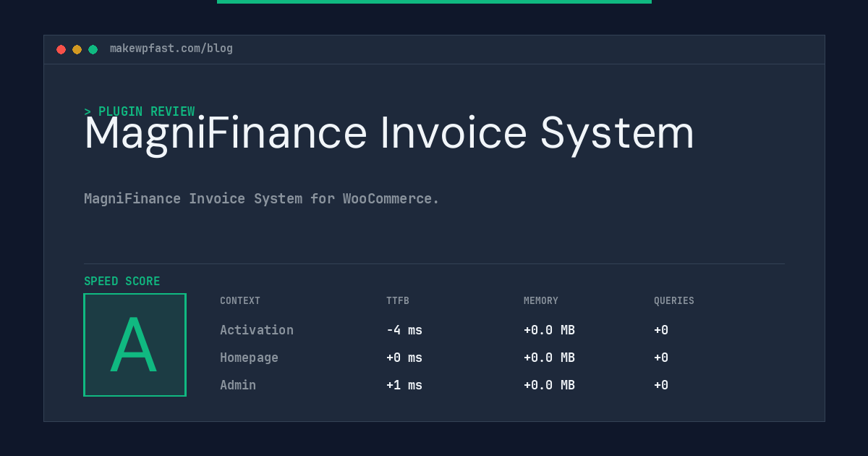Click the green window dot
The height and width of the screenshot is (456, 868).
pos(93,49)
